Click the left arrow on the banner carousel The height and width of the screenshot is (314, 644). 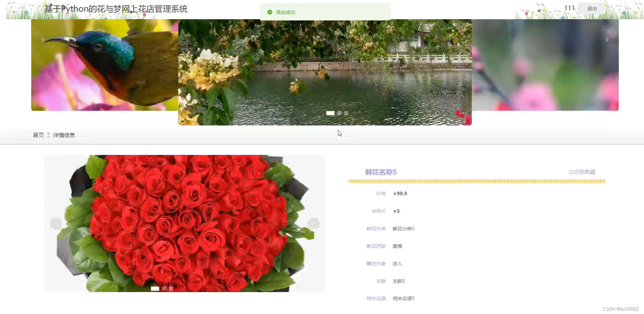pyautogui.click(x=42, y=40)
